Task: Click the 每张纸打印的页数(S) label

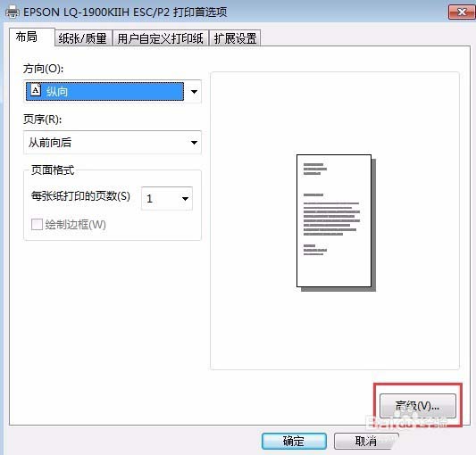Action: 80,196
